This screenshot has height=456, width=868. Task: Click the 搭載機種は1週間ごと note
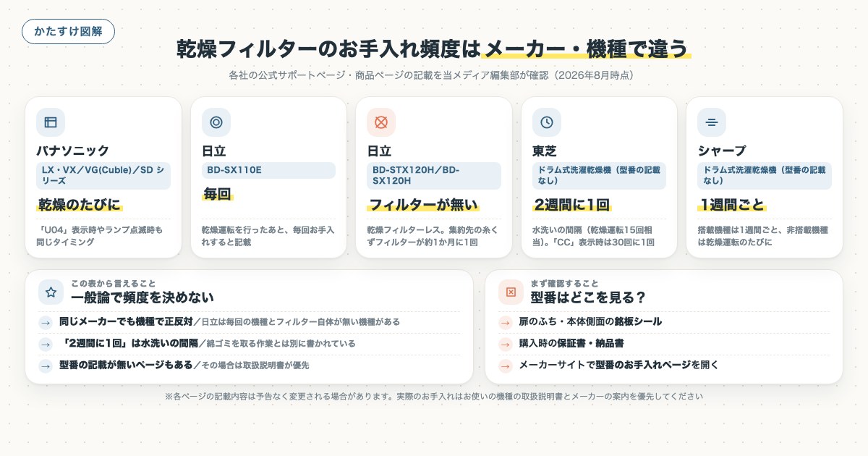pos(763,236)
